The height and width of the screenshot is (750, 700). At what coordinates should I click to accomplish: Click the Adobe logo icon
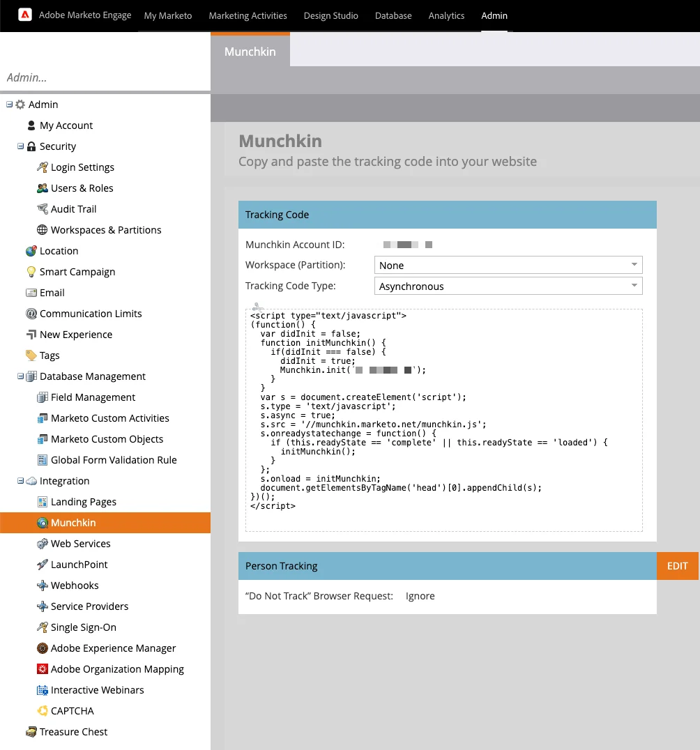[25, 15]
